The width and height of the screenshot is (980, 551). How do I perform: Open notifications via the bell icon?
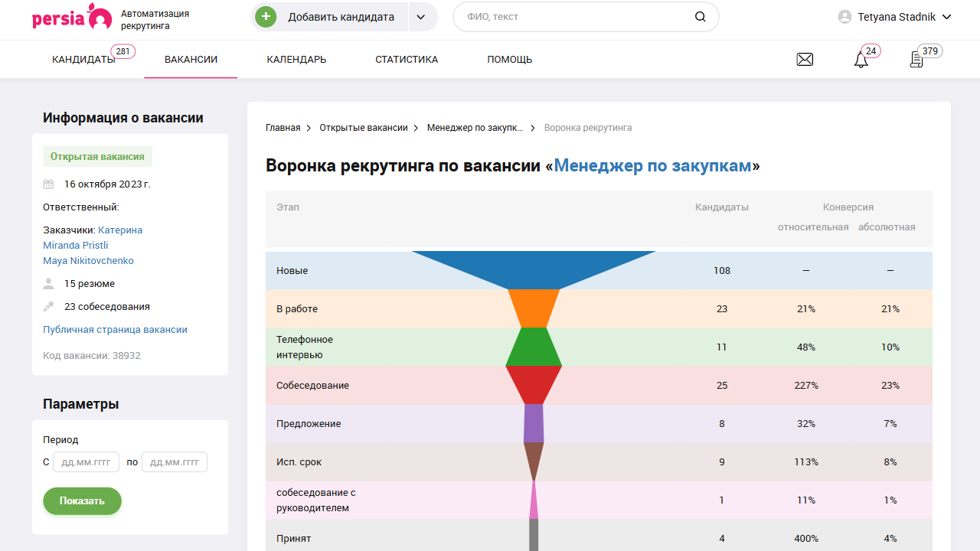[859, 59]
